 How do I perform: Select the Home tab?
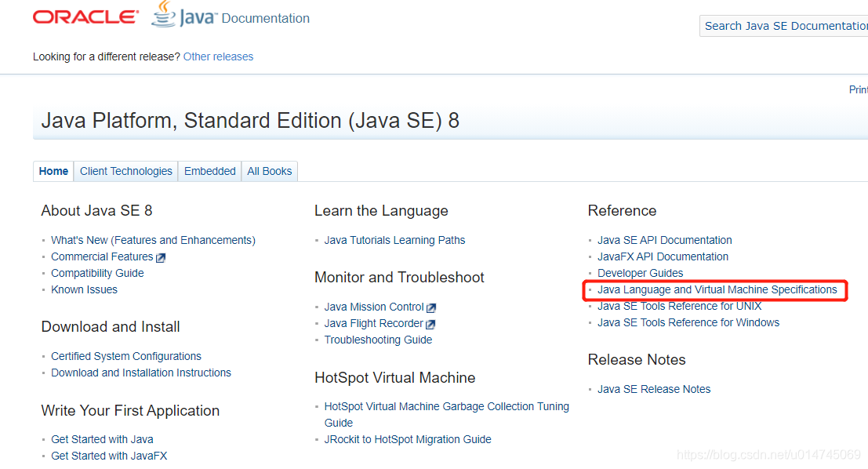click(53, 171)
